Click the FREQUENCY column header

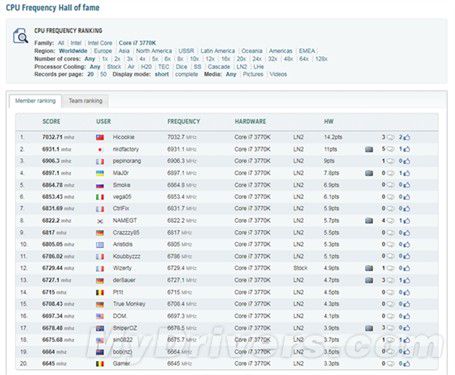point(184,122)
